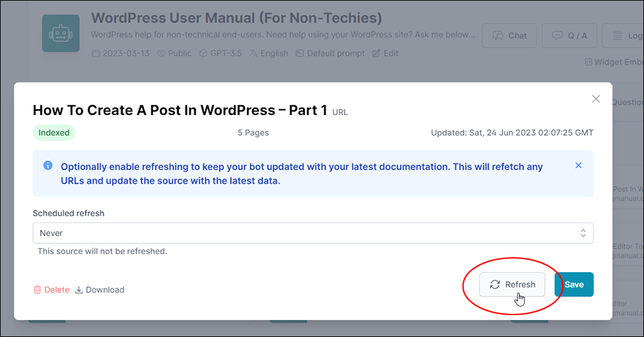Click Default prompt in background page
The height and width of the screenshot is (337, 644).
coord(330,53)
